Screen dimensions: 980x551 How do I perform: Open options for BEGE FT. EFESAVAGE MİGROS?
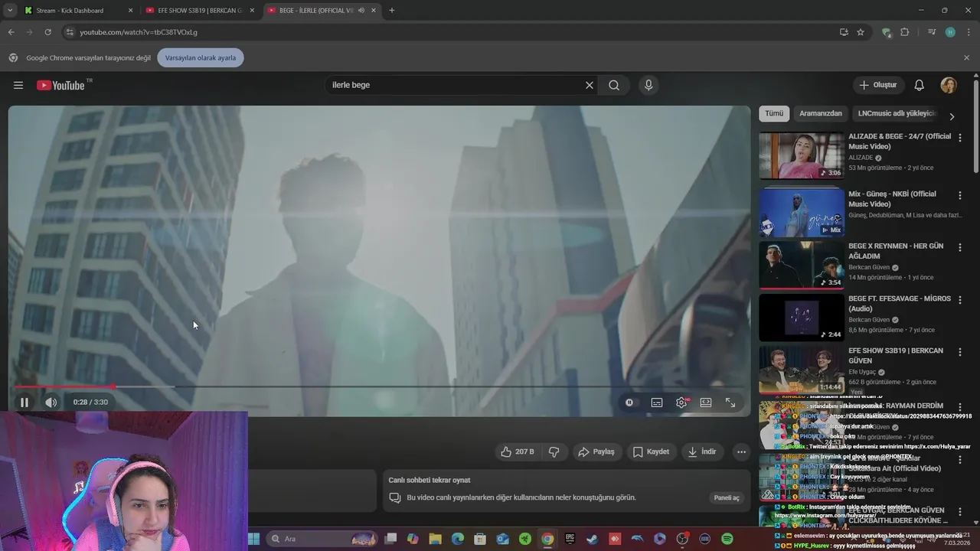(x=960, y=300)
